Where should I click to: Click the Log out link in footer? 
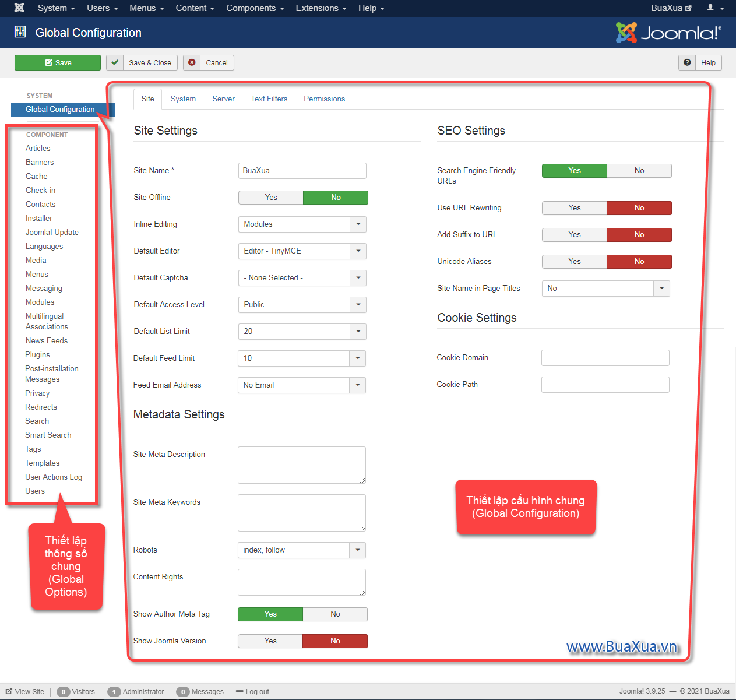point(252,692)
